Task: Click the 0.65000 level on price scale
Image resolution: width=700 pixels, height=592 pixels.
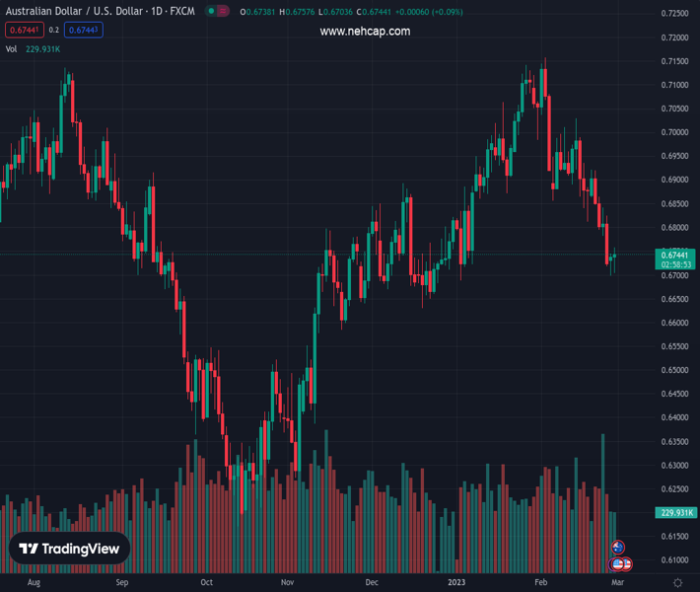Action: point(674,370)
